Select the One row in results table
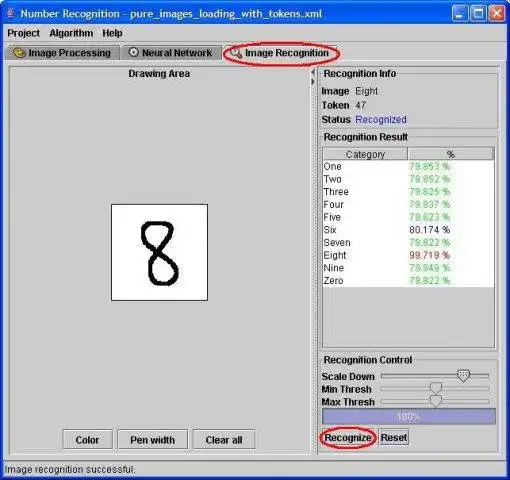The width and height of the screenshot is (510, 480). coord(408,166)
